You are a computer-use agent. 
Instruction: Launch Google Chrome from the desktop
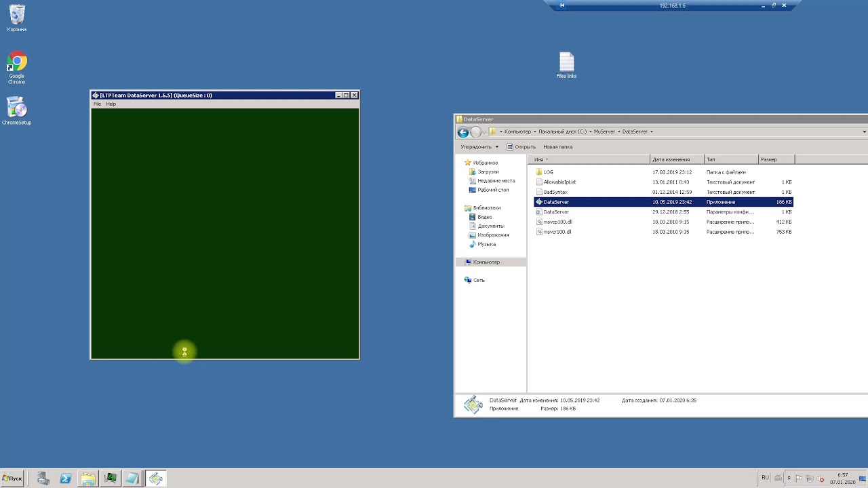[17, 68]
